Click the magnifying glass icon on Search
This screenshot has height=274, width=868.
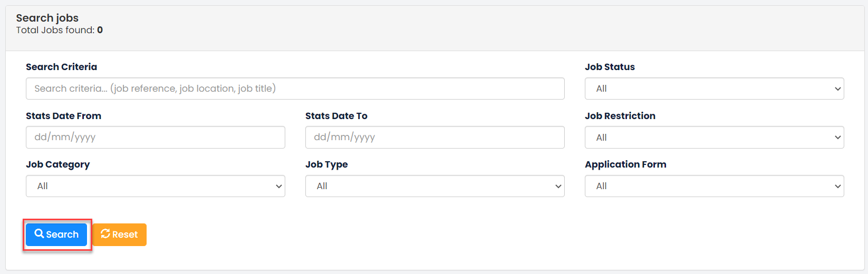click(39, 233)
